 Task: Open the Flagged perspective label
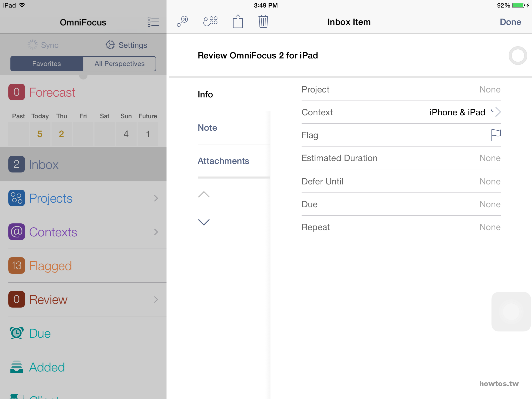tap(50, 267)
